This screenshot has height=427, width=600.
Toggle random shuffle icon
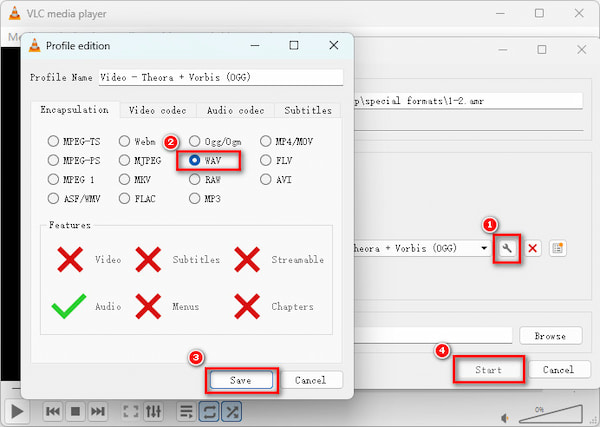pyautogui.click(x=232, y=412)
